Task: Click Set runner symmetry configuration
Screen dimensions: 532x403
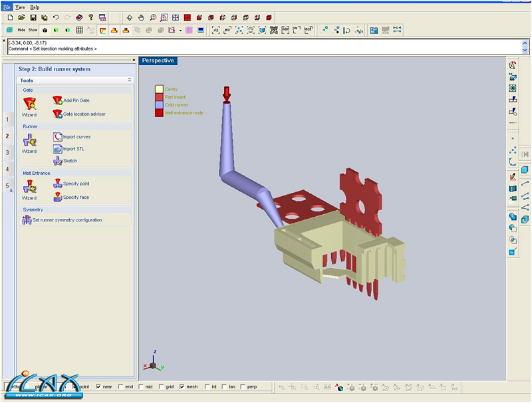Action: [67, 220]
